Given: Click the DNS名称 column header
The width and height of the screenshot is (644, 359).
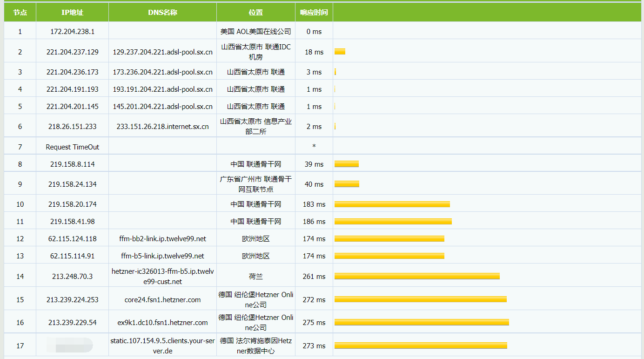Looking at the screenshot, I should pyautogui.click(x=162, y=13).
